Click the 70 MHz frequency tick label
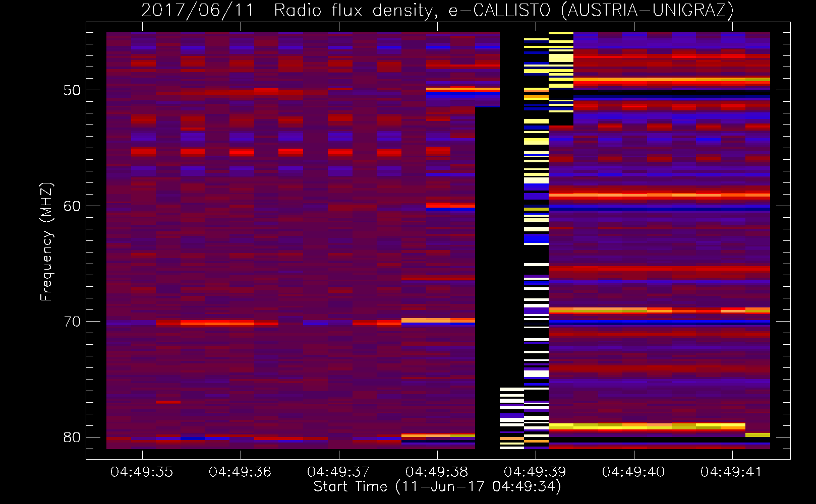The height and width of the screenshot is (504, 816). [72, 322]
